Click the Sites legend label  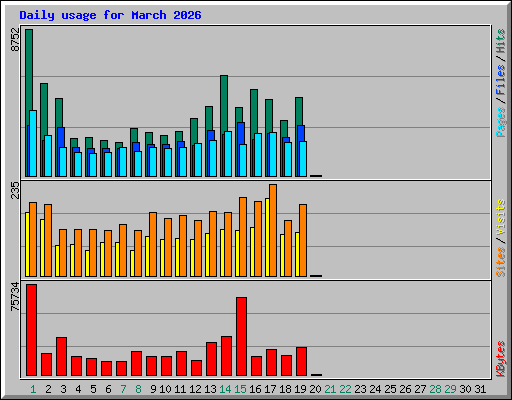coord(500,262)
